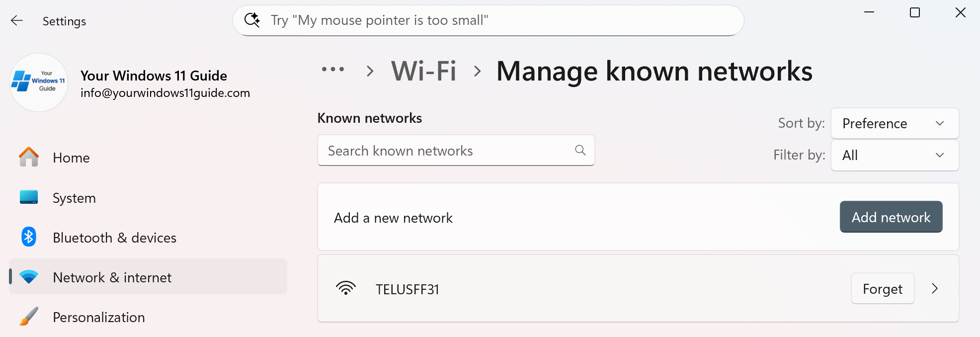Select Network & internet in the sidebar
This screenshot has height=337, width=980.
(x=112, y=277)
